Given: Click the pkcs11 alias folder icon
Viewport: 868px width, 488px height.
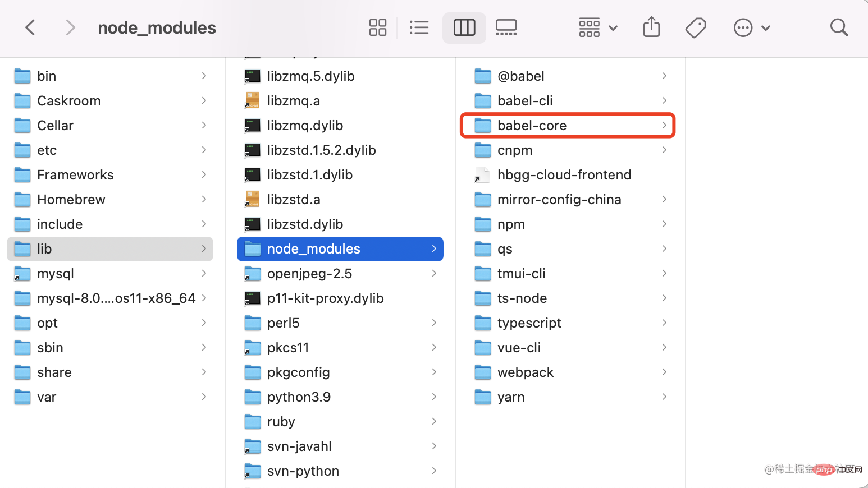Looking at the screenshot, I should pos(253,348).
